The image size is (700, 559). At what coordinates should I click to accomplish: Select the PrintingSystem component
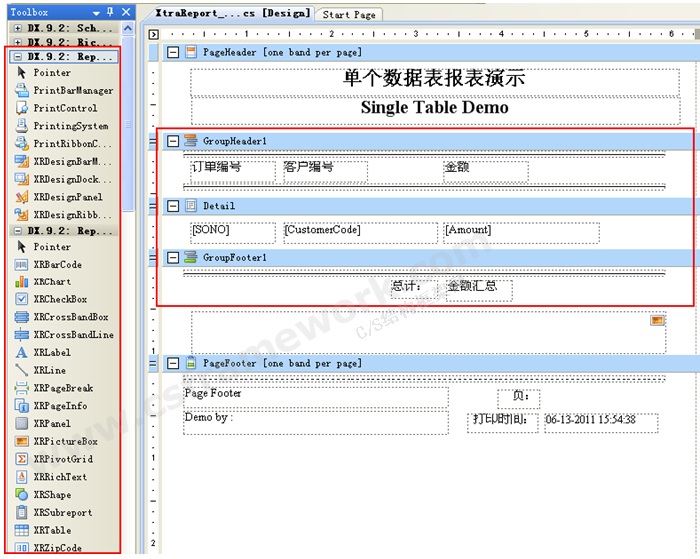click(x=70, y=126)
